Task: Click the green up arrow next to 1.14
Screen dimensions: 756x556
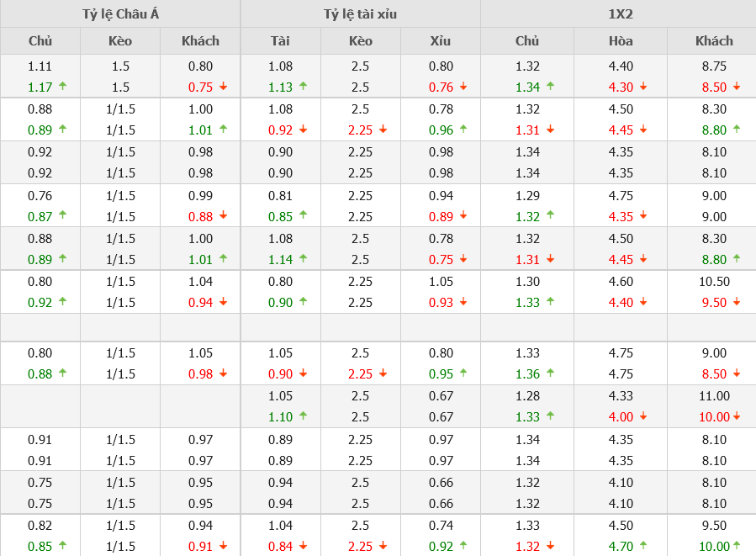Action: [303, 258]
